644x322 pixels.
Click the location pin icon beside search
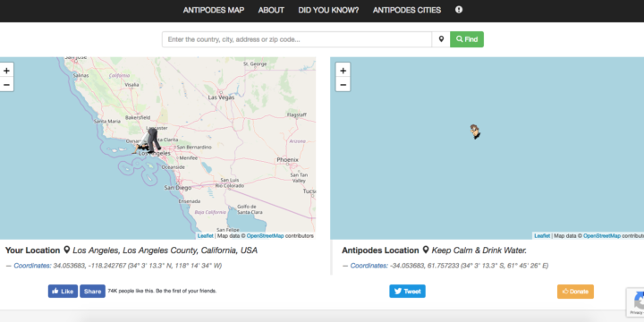click(441, 39)
